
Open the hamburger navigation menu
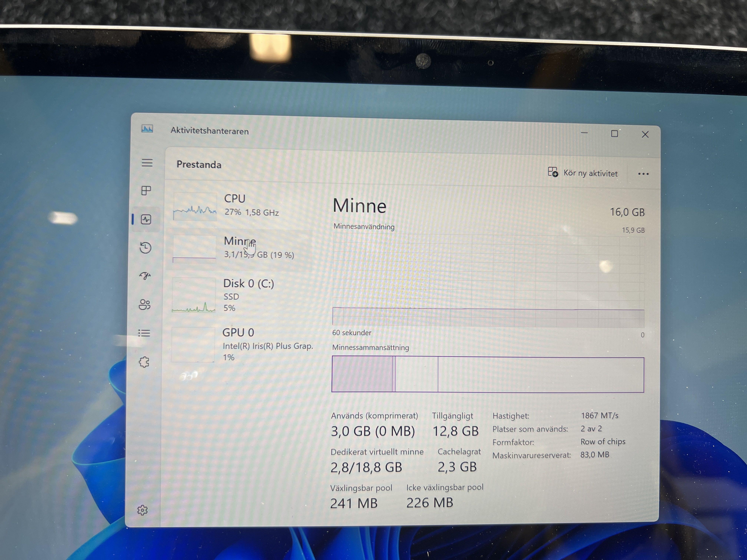[147, 163]
